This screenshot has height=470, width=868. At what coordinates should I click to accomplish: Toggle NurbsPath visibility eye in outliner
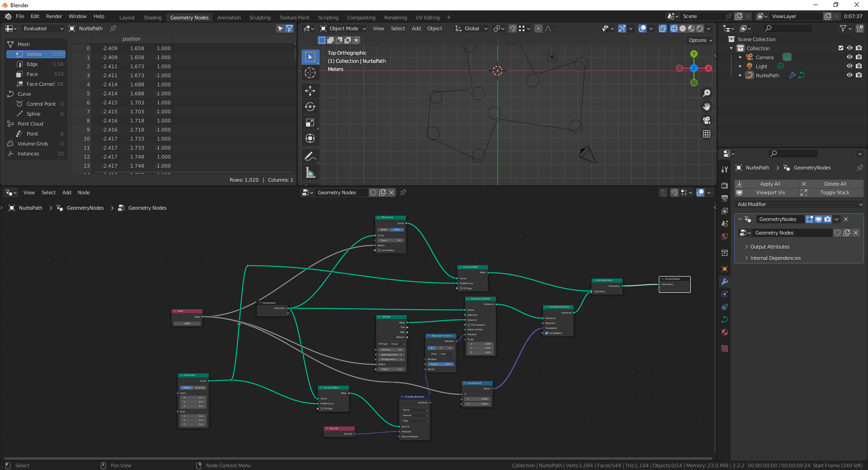(x=849, y=75)
